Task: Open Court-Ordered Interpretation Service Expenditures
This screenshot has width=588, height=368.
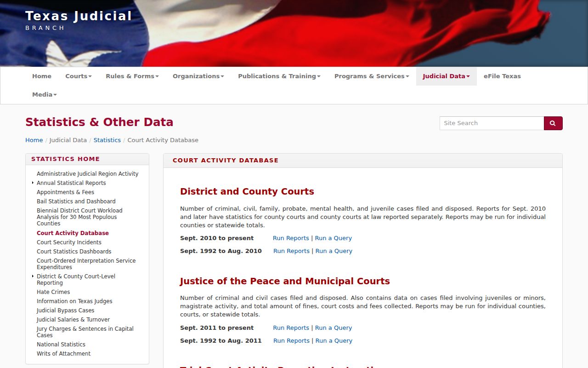Action: pyautogui.click(x=86, y=264)
